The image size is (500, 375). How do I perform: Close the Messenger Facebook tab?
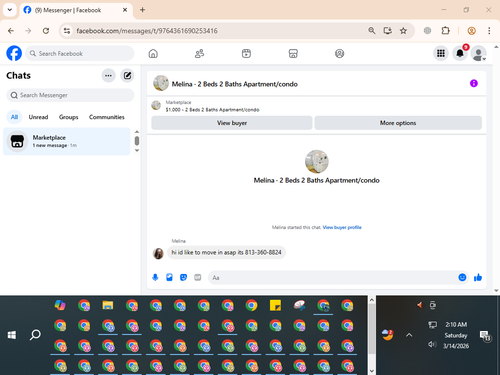tap(125, 10)
